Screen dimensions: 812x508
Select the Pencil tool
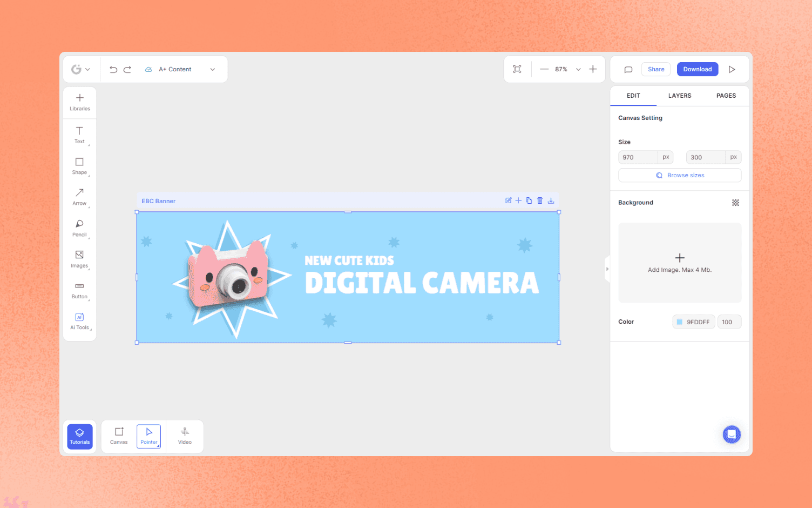79,228
